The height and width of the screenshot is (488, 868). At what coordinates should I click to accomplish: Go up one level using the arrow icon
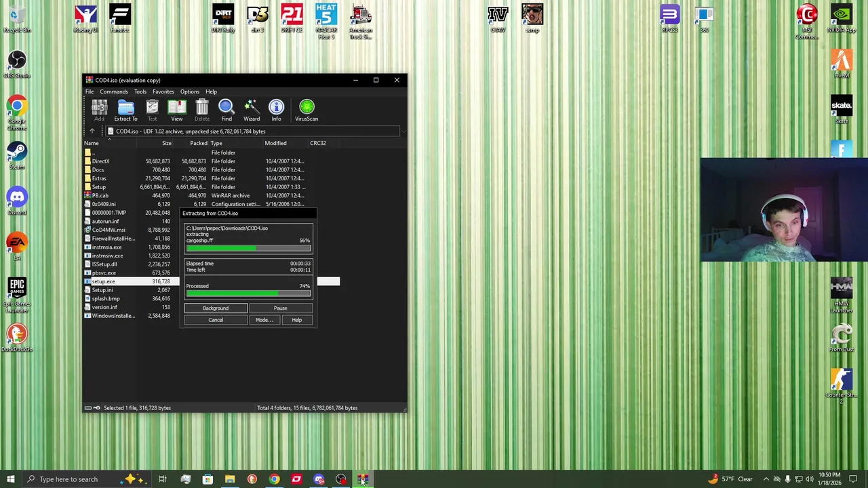[92, 131]
